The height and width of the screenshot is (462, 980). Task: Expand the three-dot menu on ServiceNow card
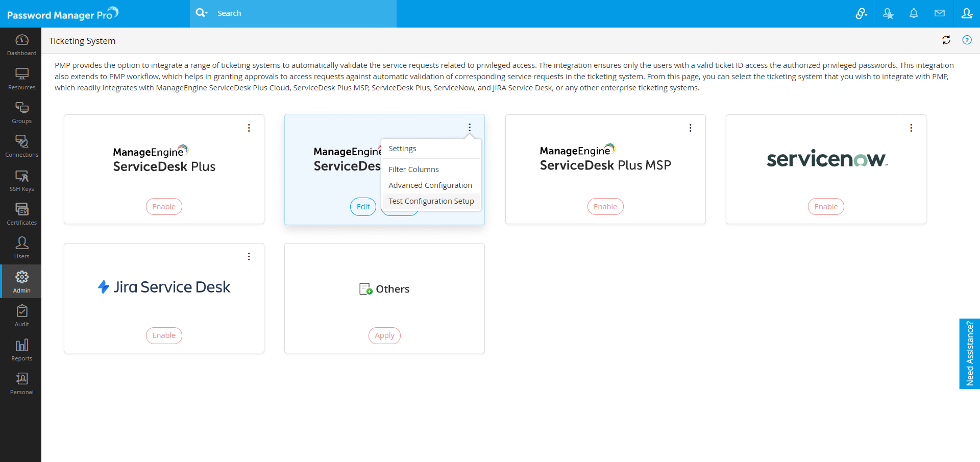(911, 128)
